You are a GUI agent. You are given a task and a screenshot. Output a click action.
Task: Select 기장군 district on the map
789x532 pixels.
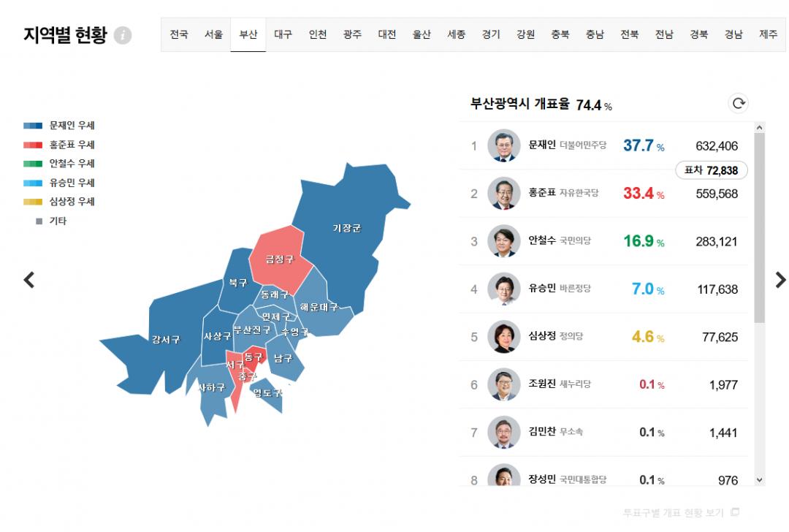[346, 228]
